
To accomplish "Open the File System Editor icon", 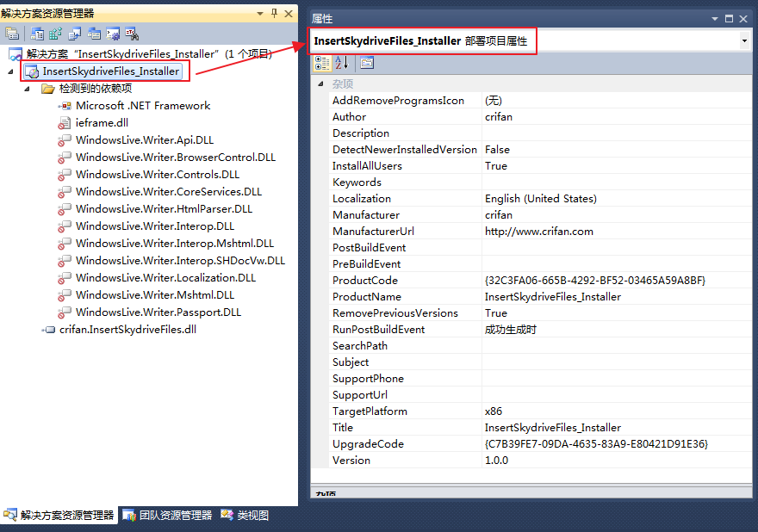I will pyautogui.click(x=37, y=34).
